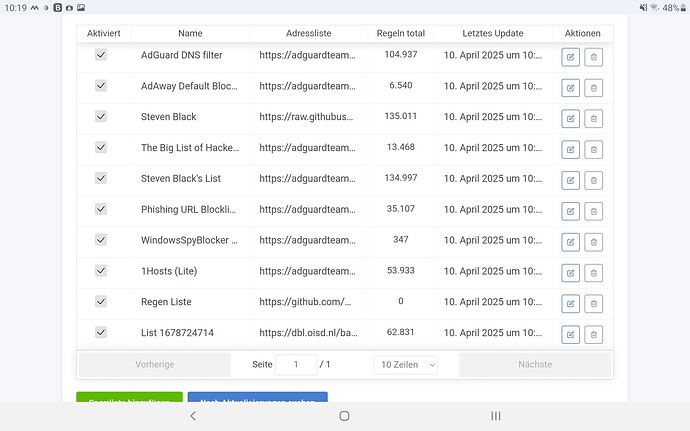This screenshot has width=690, height=431.
Task: Click the Nächste page button
Action: (535, 365)
